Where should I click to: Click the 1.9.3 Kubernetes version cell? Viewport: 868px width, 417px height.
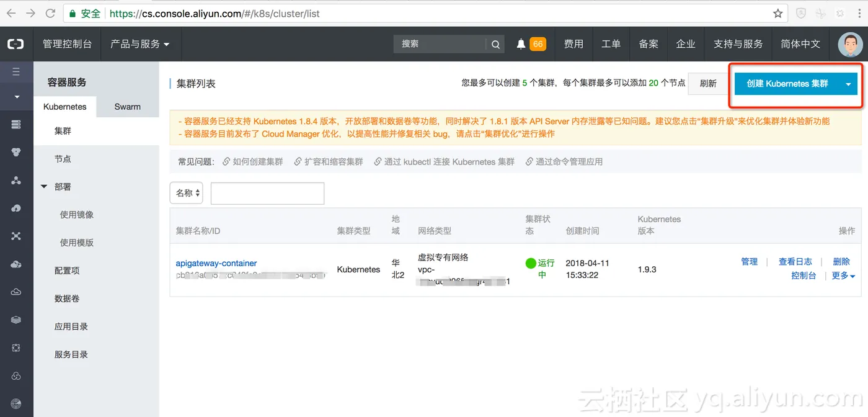pos(647,269)
